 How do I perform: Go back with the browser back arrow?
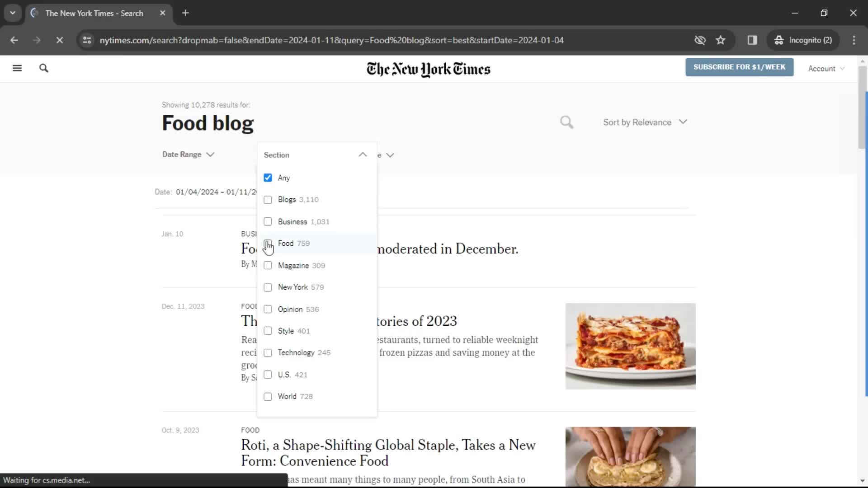coord(14,40)
